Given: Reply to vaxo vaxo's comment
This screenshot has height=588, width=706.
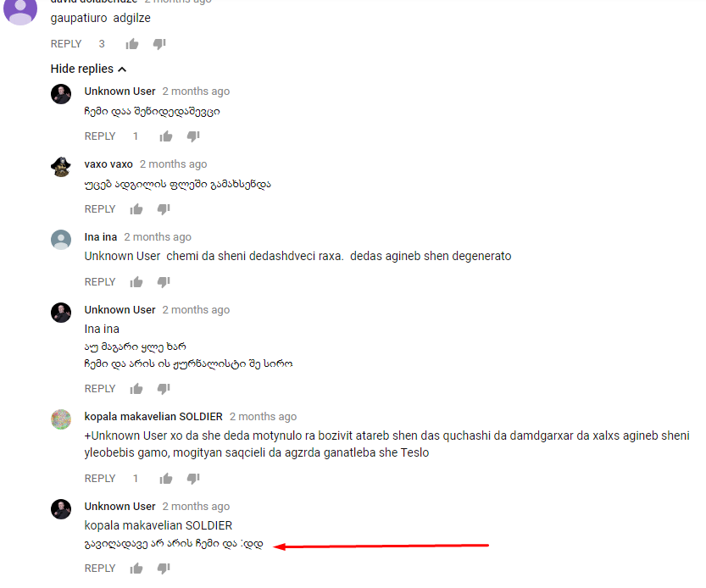Looking at the screenshot, I should [100, 209].
